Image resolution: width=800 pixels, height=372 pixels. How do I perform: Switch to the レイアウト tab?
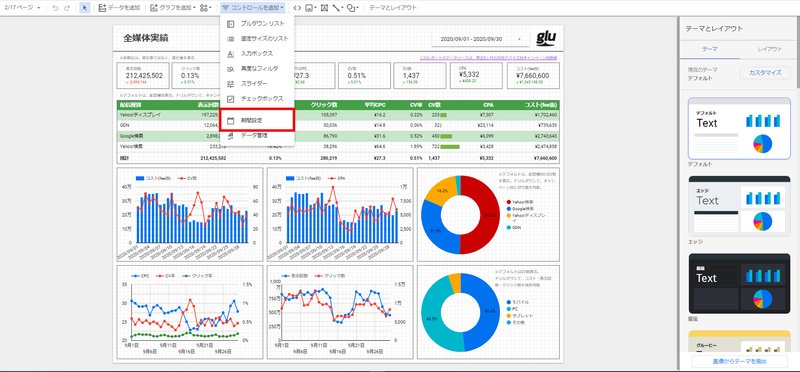coord(769,49)
